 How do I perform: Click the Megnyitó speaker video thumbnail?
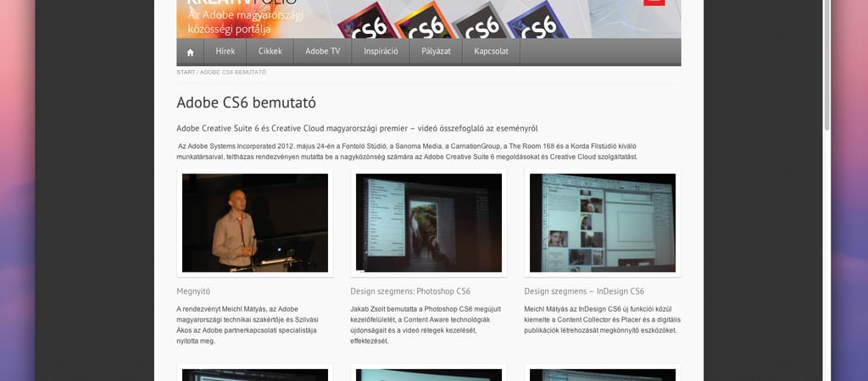pos(254,223)
